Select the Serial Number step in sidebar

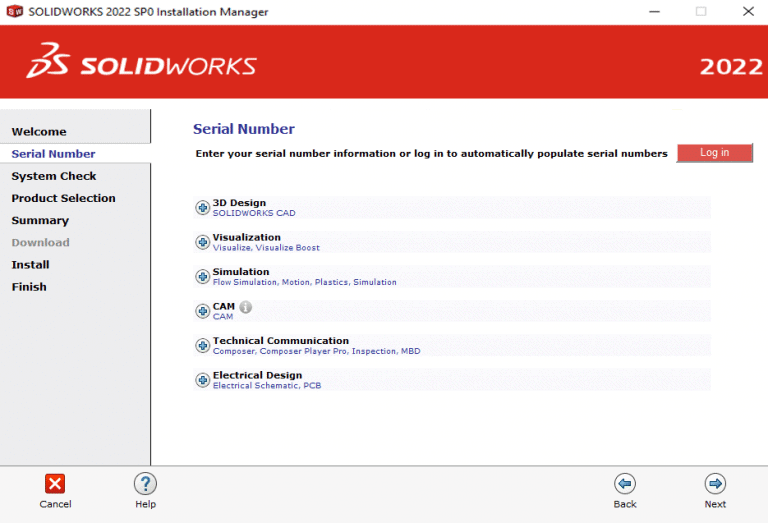coord(53,154)
